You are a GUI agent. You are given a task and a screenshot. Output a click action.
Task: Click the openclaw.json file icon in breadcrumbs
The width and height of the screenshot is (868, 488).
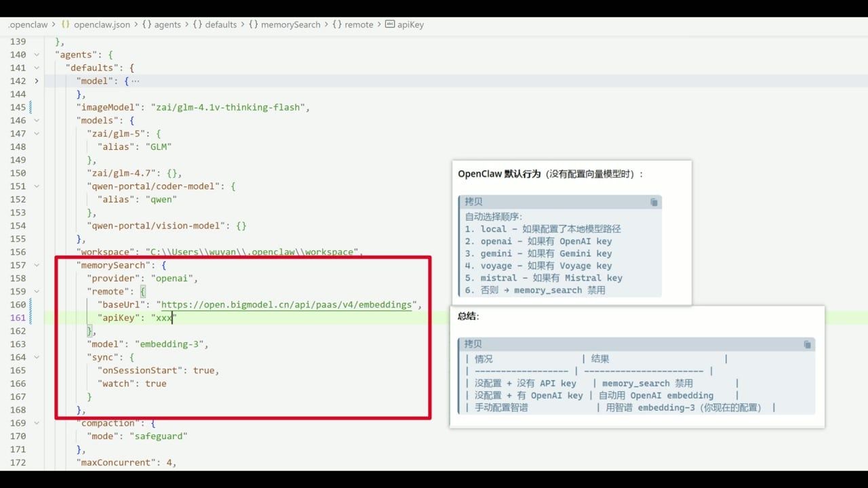(66, 24)
